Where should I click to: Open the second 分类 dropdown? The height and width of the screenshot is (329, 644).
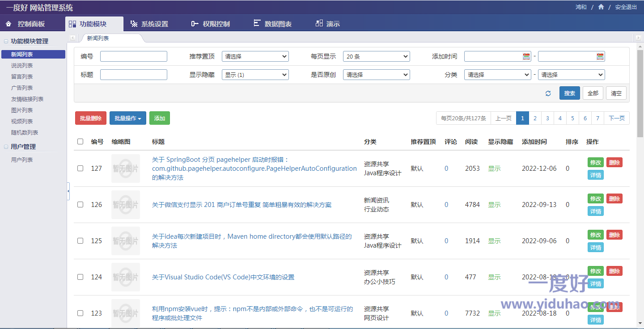coord(572,75)
